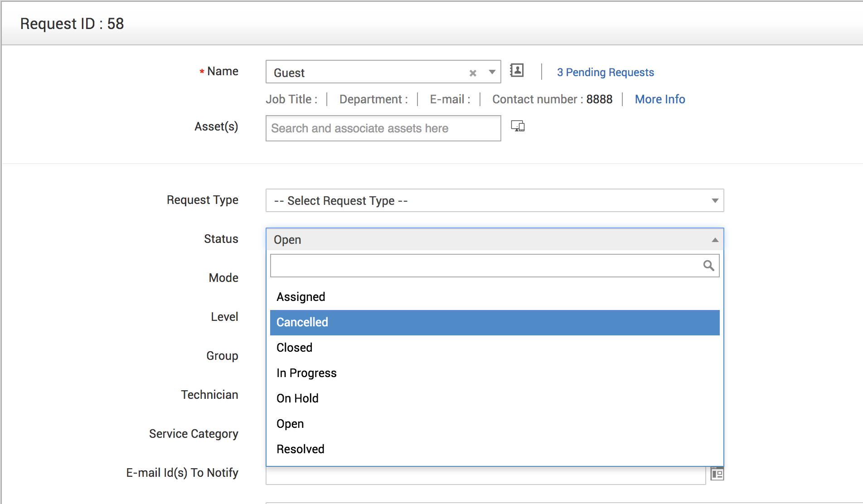Expand the Name dropdown arrow
Image resolution: width=863 pixels, height=504 pixels.
point(492,72)
